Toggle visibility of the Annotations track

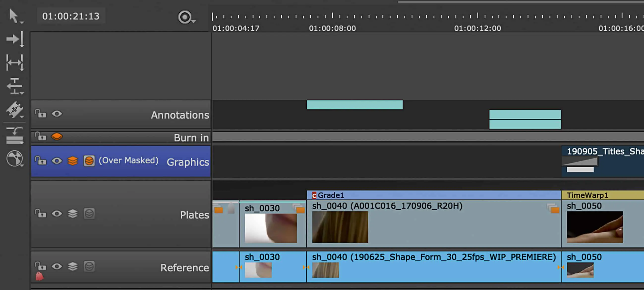(x=57, y=114)
